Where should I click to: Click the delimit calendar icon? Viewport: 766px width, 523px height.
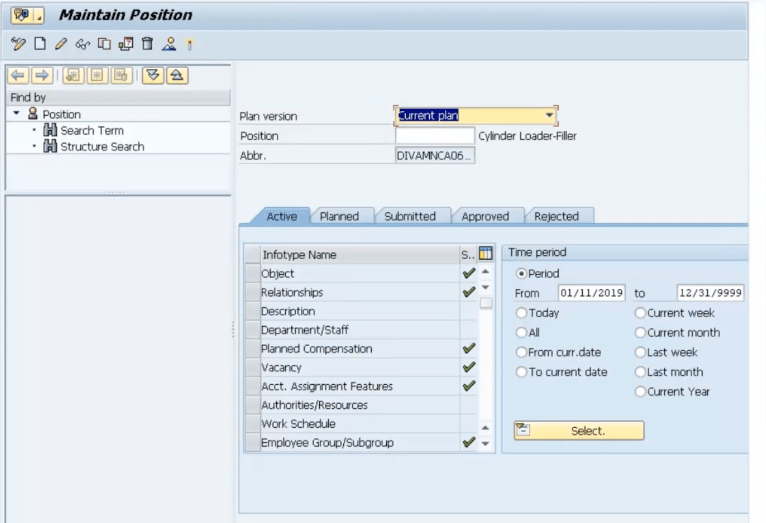[126, 44]
